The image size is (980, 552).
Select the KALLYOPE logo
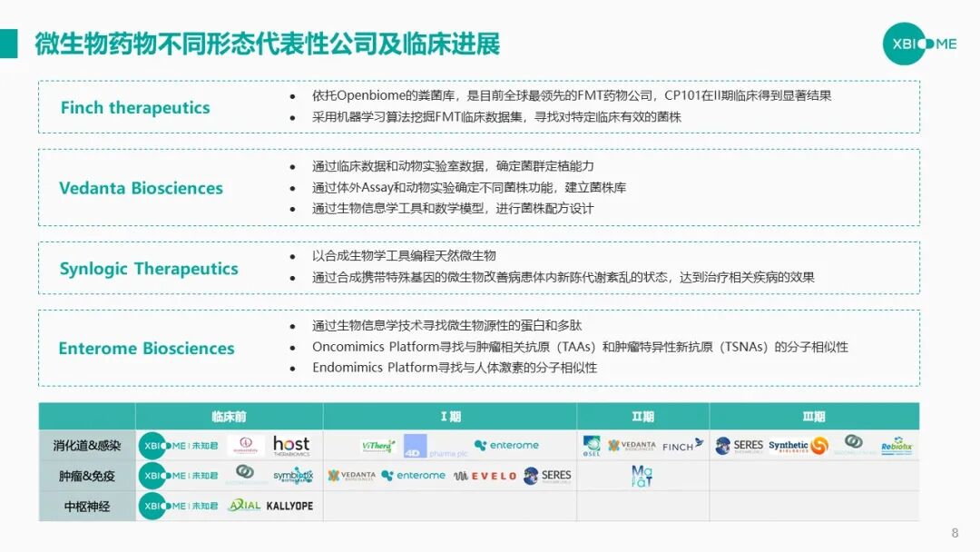289,506
